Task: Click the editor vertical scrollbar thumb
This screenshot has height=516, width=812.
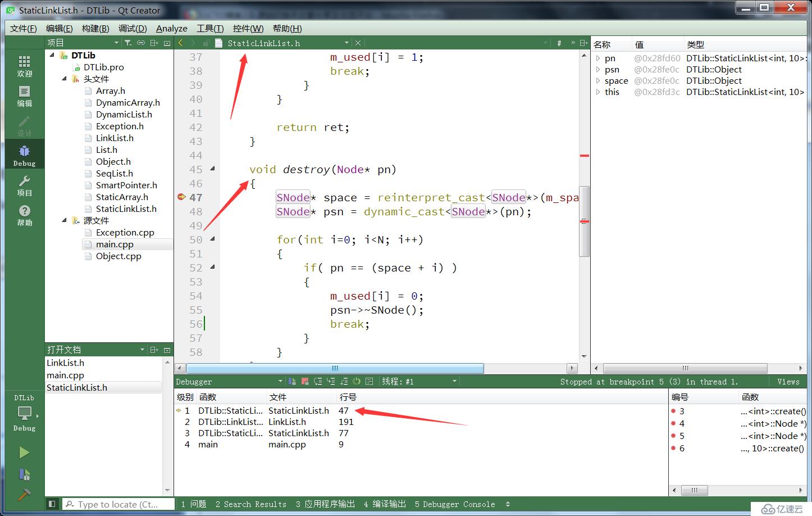Action: click(x=584, y=220)
